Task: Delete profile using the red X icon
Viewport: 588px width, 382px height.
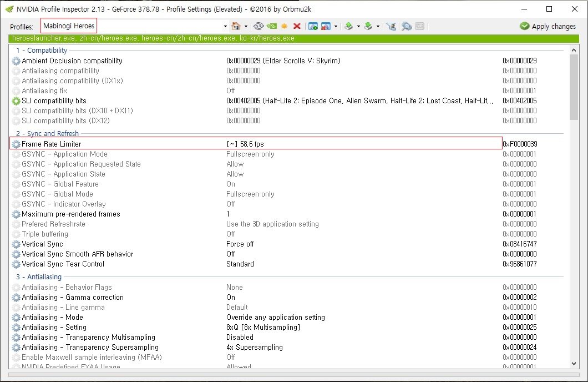Action: tap(297, 26)
